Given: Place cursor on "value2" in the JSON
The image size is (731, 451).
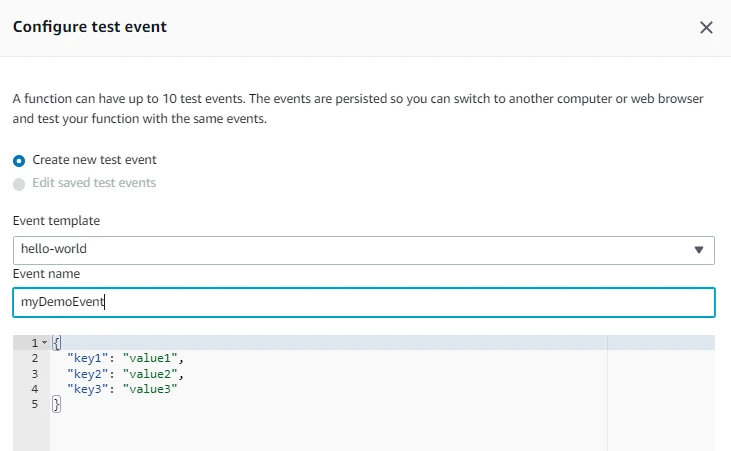Looking at the screenshot, I should click(x=153, y=373).
